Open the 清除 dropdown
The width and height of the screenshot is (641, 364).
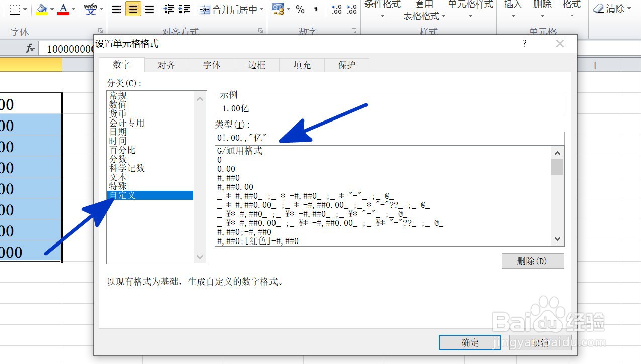[612, 9]
